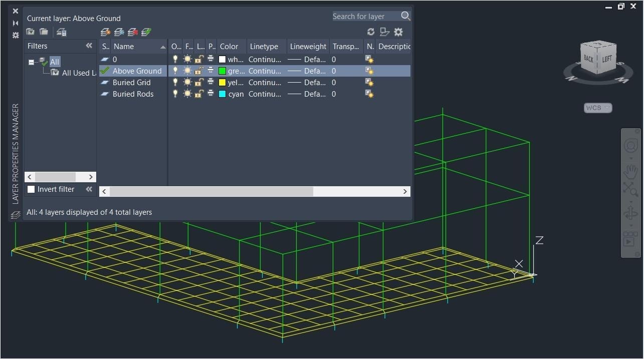Refresh the layer list

[x=371, y=32]
